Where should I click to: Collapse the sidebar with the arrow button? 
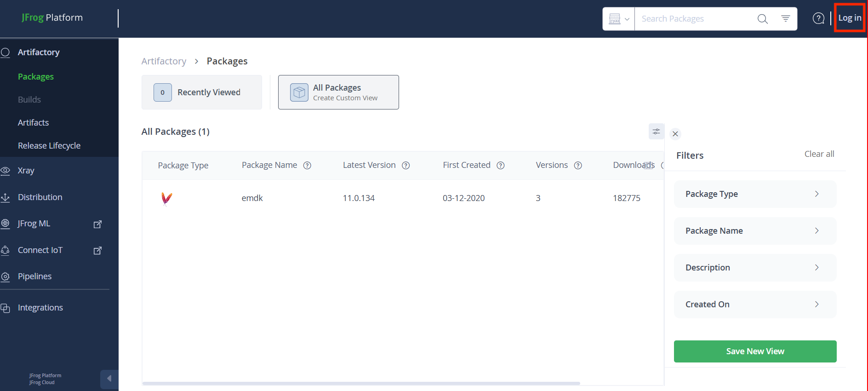click(x=109, y=379)
